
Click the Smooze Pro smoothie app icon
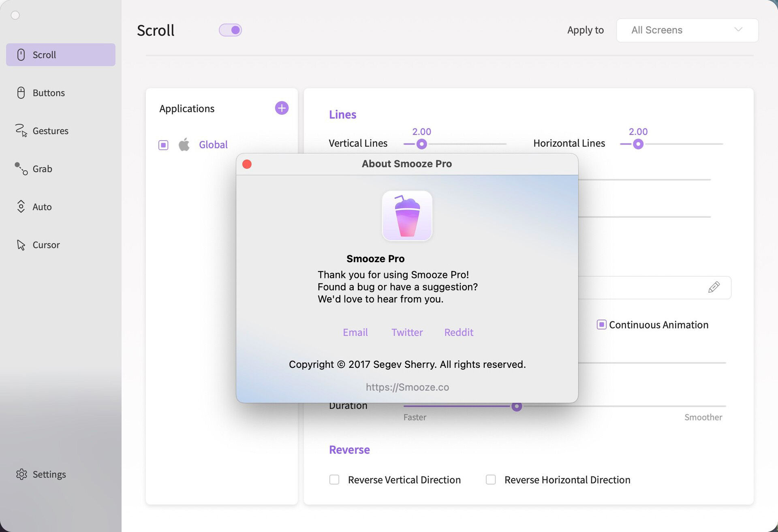click(407, 216)
